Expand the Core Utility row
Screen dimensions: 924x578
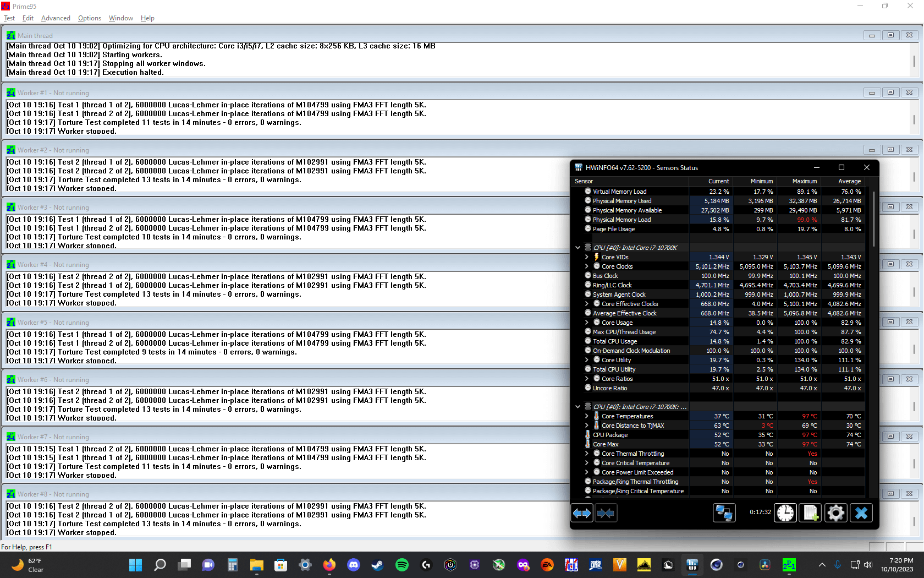coord(586,360)
